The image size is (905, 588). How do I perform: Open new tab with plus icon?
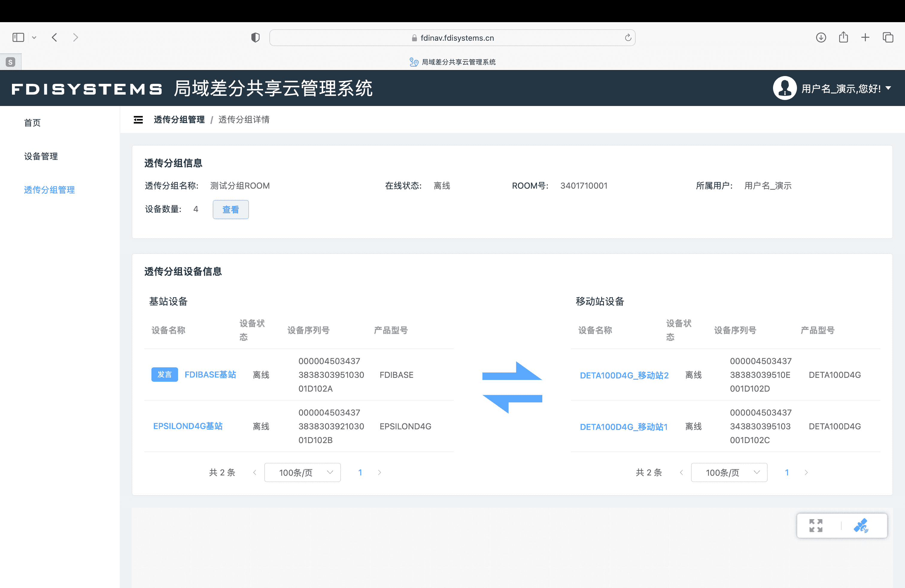point(865,37)
